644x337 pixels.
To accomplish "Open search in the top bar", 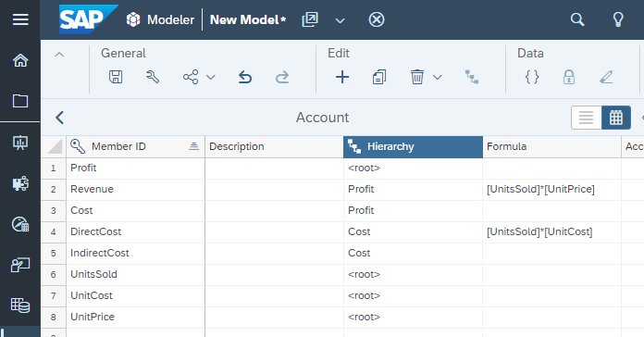I will (577, 19).
